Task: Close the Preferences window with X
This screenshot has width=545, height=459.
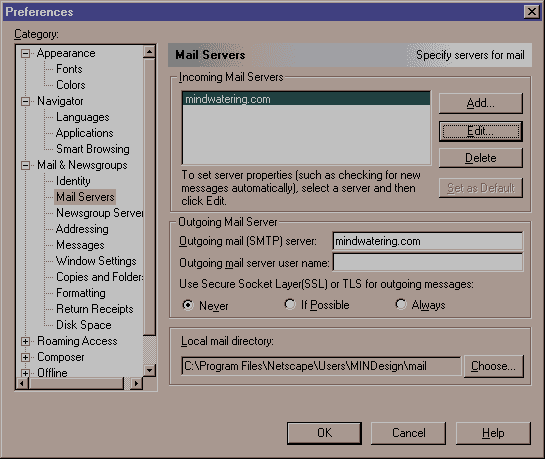Action: 532,12
